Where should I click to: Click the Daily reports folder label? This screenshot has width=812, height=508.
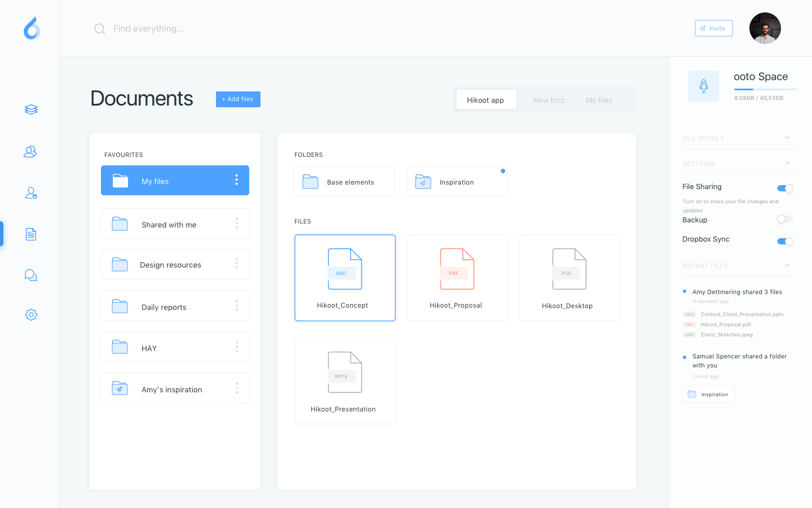point(164,307)
